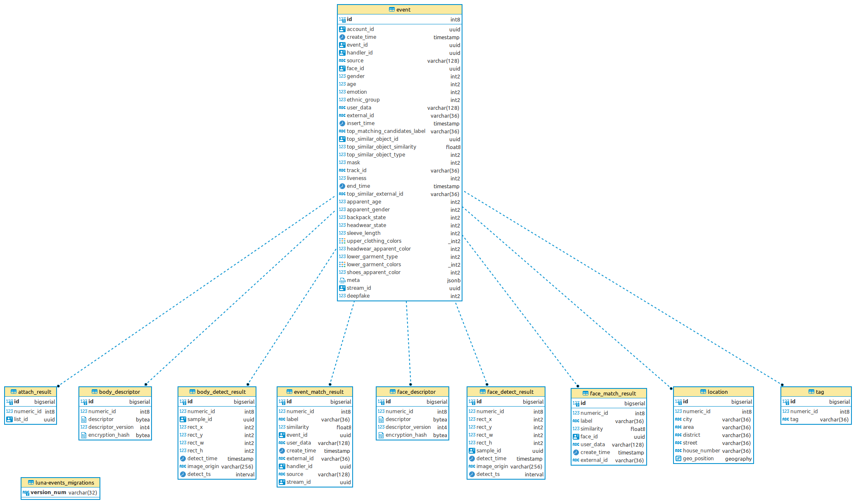Click the table icon in attach_result header

[x=14, y=392]
